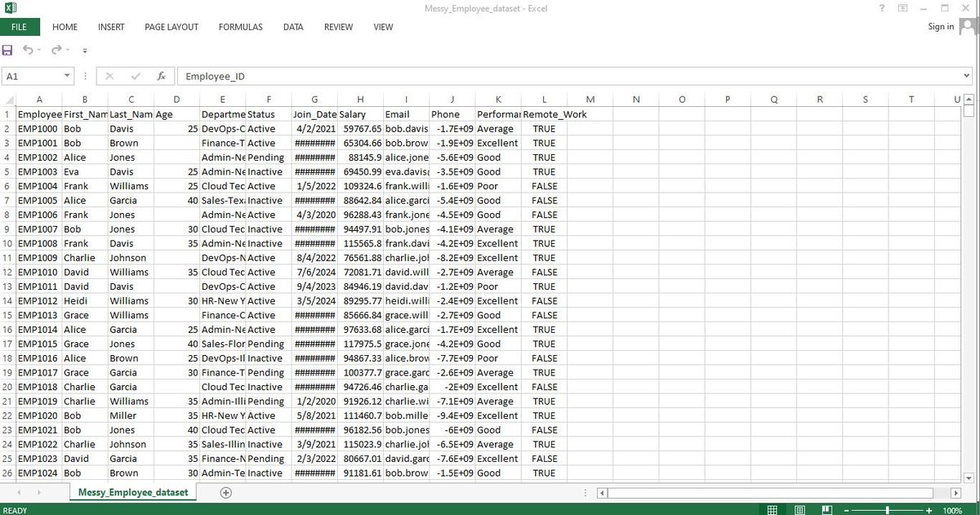Image resolution: width=980 pixels, height=515 pixels.
Task: Open the REVIEW ribbon tab
Action: pos(338,27)
